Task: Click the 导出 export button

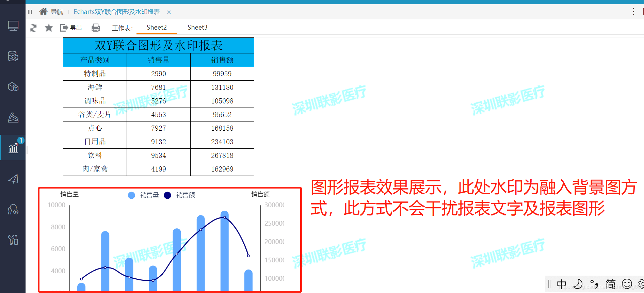Action: click(x=71, y=28)
